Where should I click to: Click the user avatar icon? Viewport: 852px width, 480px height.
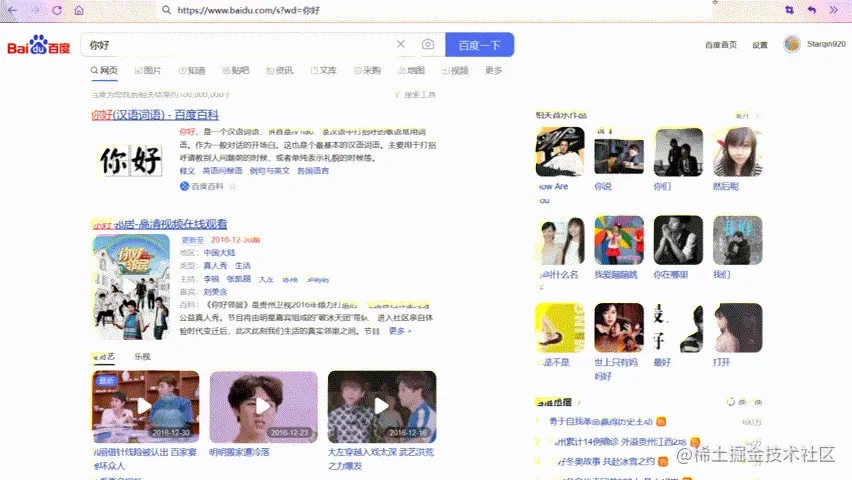coord(792,44)
